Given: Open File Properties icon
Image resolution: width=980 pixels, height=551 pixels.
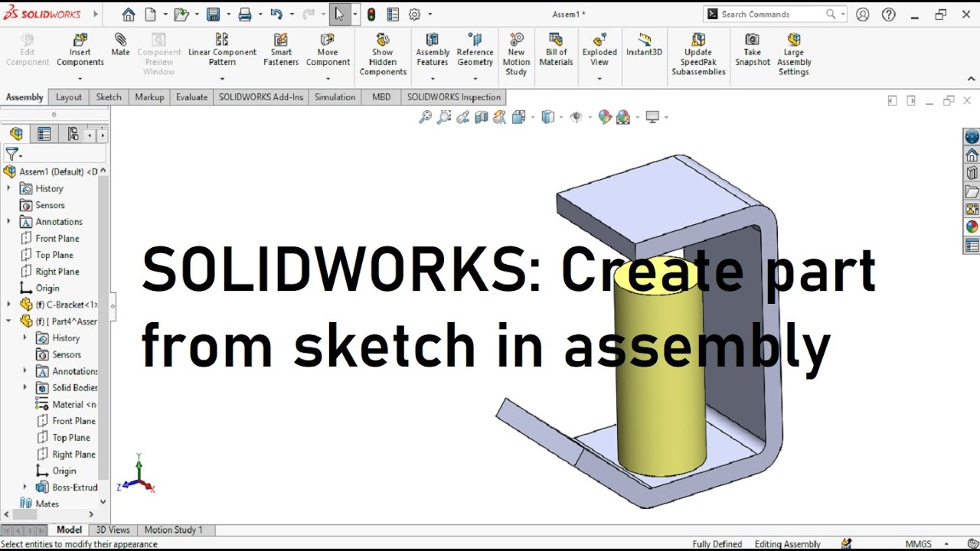Looking at the screenshot, I should 393,15.
